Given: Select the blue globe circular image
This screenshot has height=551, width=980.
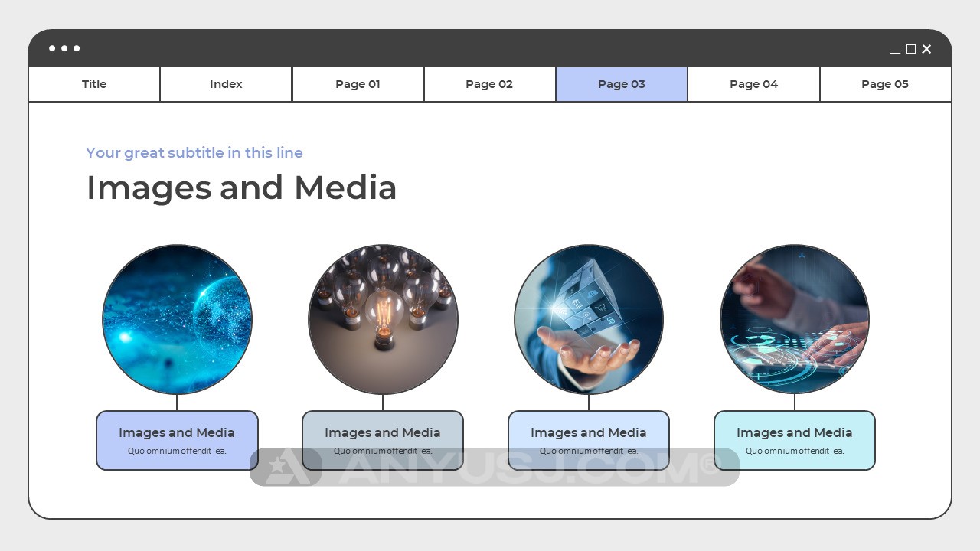Looking at the screenshot, I should [177, 319].
